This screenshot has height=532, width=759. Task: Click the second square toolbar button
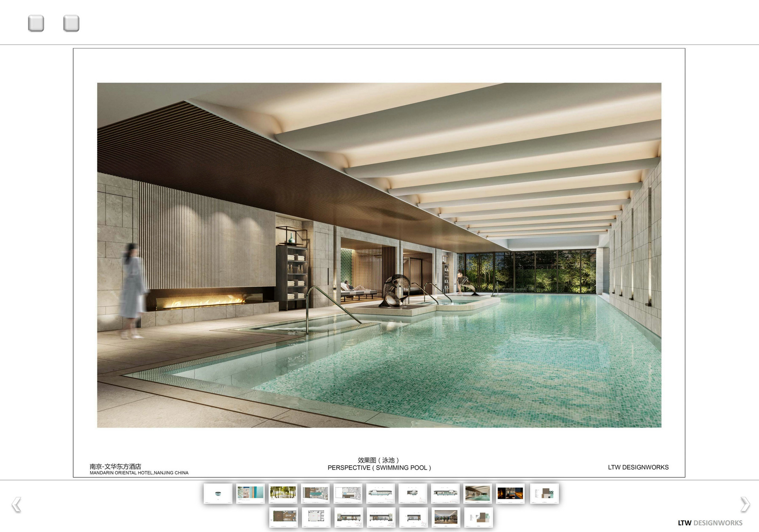[71, 23]
